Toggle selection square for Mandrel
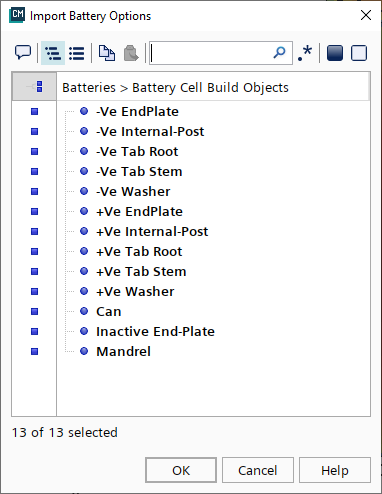The width and height of the screenshot is (382, 494). (x=34, y=351)
